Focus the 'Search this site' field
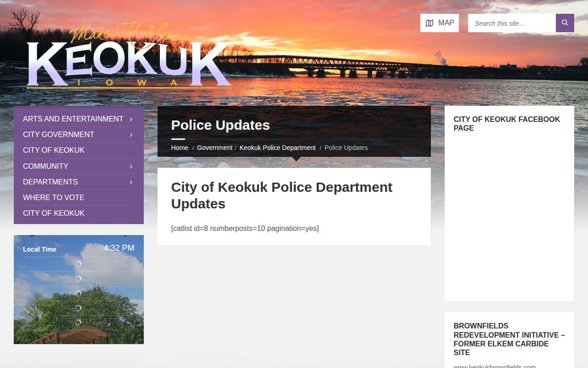The image size is (588, 368). (x=512, y=23)
